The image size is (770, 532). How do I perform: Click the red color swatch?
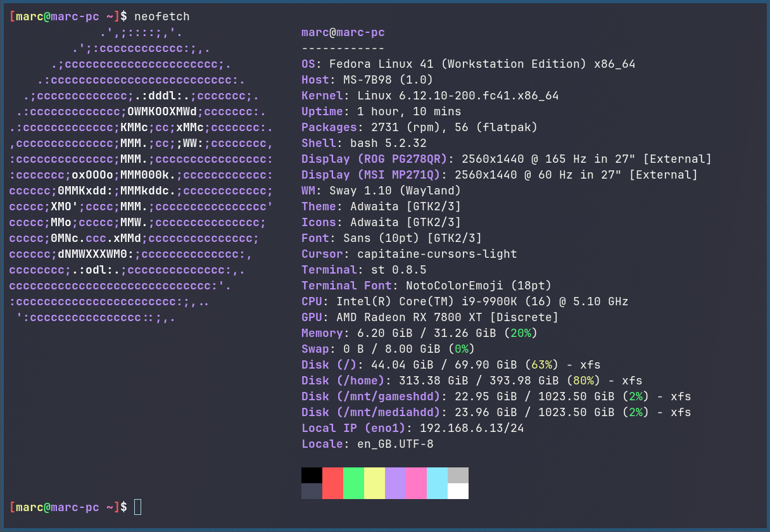click(x=332, y=483)
